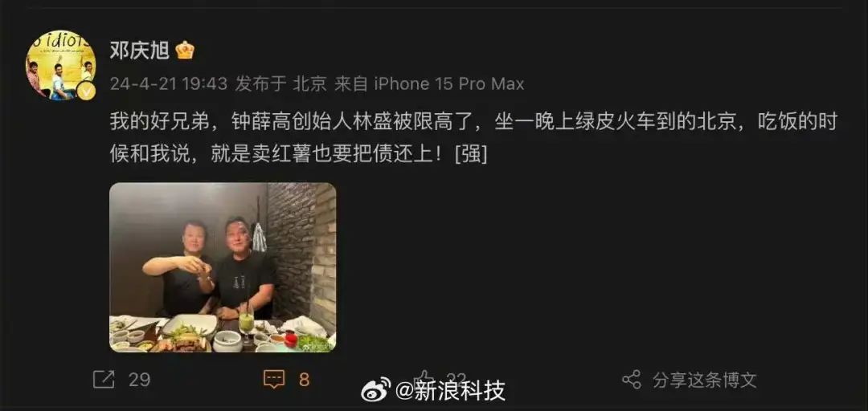Viewport: 868px width, 411px height.
Task: Click the iPhone 15 Pro Max source
Action: point(449,84)
